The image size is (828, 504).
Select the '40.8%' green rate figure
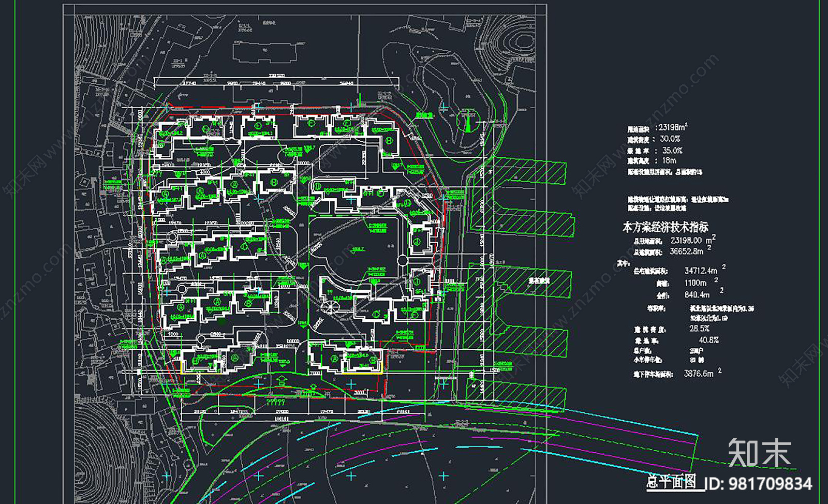(x=708, y=340)
